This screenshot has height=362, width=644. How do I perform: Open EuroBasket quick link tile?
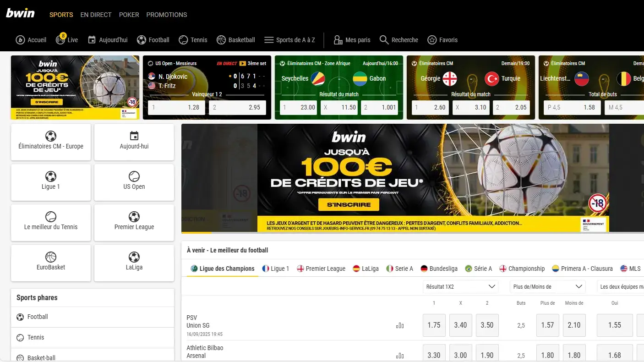pyautogui.click(x=51, y=263)
